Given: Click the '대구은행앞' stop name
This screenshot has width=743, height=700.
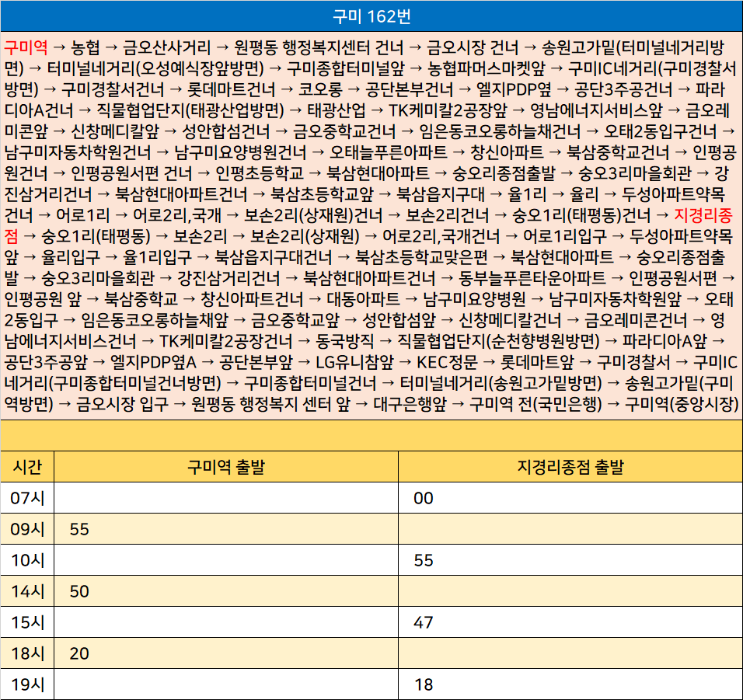Looking at the screenshot, I should click(x=410, y=403).
